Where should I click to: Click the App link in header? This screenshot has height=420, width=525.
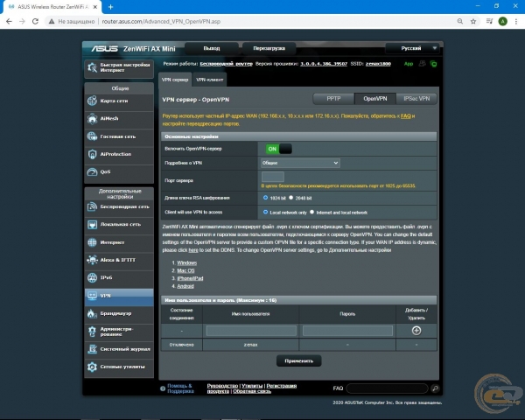point(409,64)
